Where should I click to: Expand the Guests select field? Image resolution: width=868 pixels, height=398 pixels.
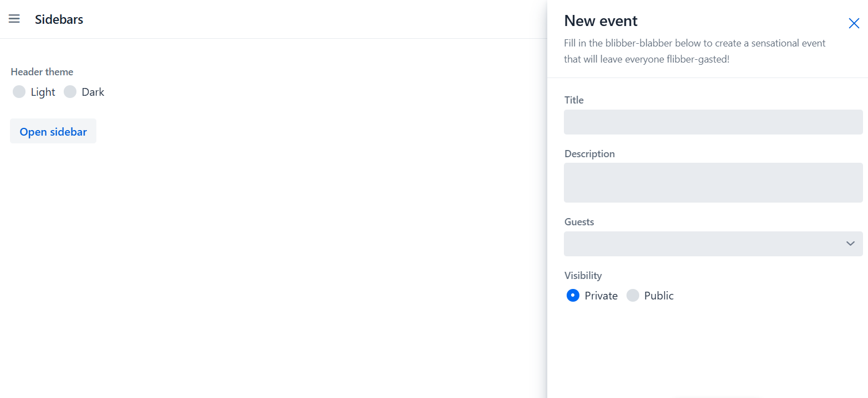pyautogui.click(x=703, y=244)
